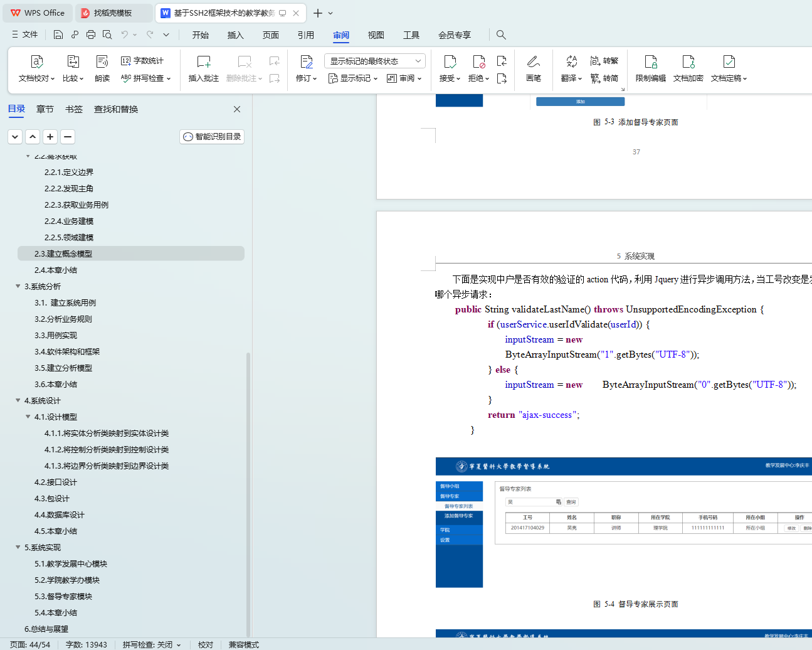Collapse the 3.系统分析 outline section
This screenshot has height=650, width=812.
[18, 286]
